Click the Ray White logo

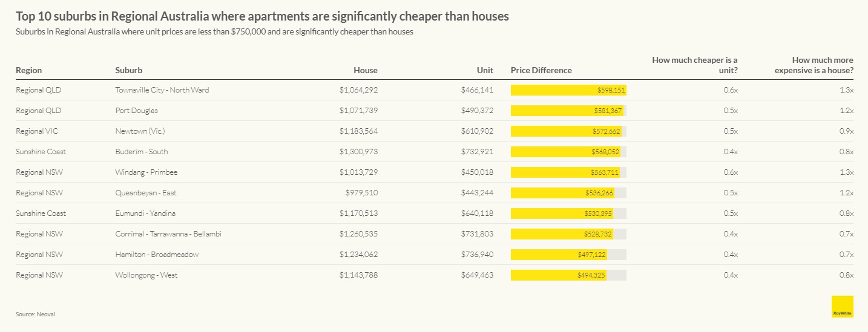[x=842, y=306]
